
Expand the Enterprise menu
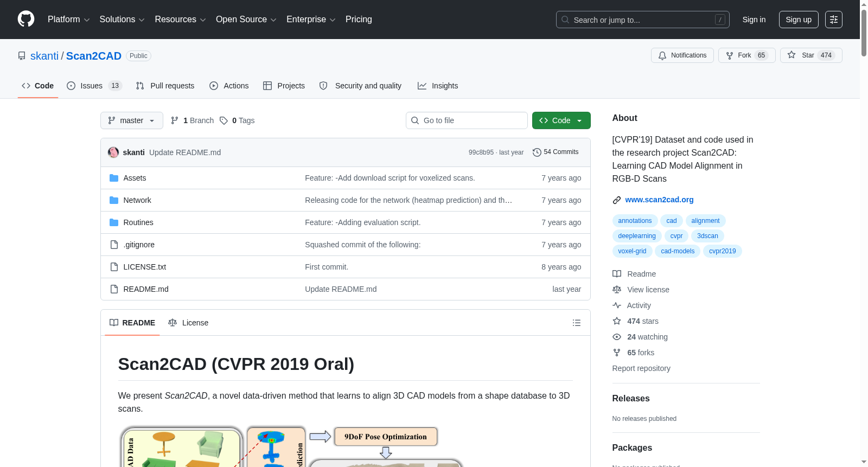pyautogui.click(x=311, y=20)
